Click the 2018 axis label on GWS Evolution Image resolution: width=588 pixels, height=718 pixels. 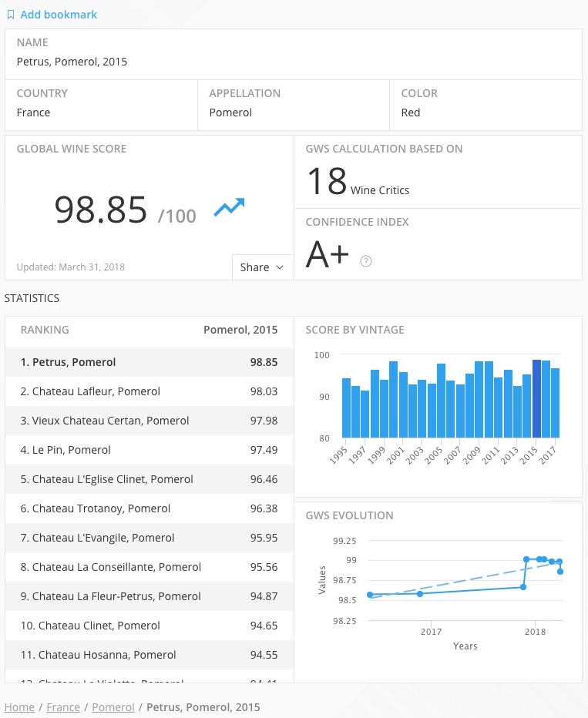click(535, 631)
